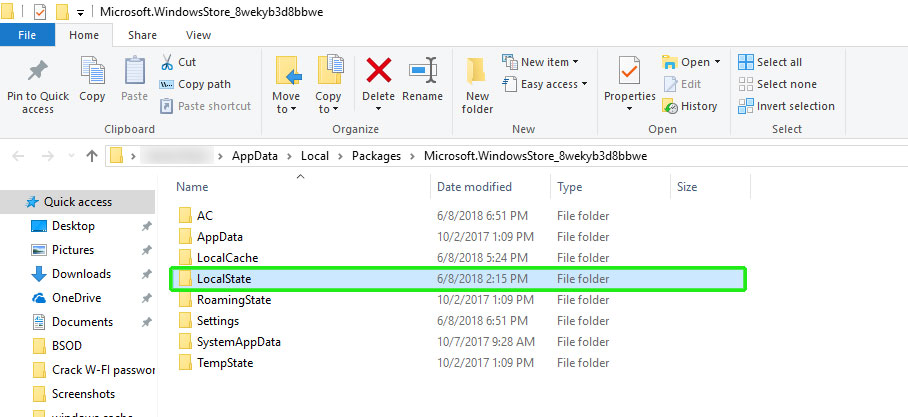
Task: Click the Up one level arrow
Action: tap(91, 156)
